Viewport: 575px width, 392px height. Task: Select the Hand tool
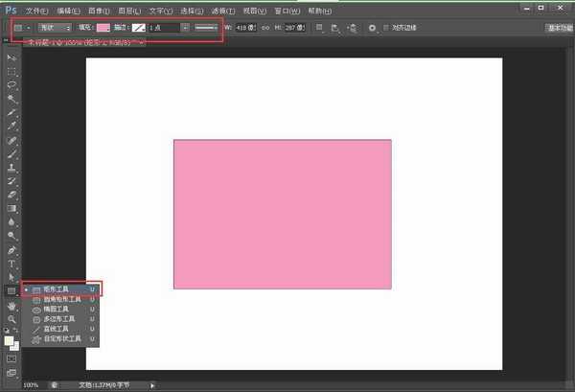[12, 306]
